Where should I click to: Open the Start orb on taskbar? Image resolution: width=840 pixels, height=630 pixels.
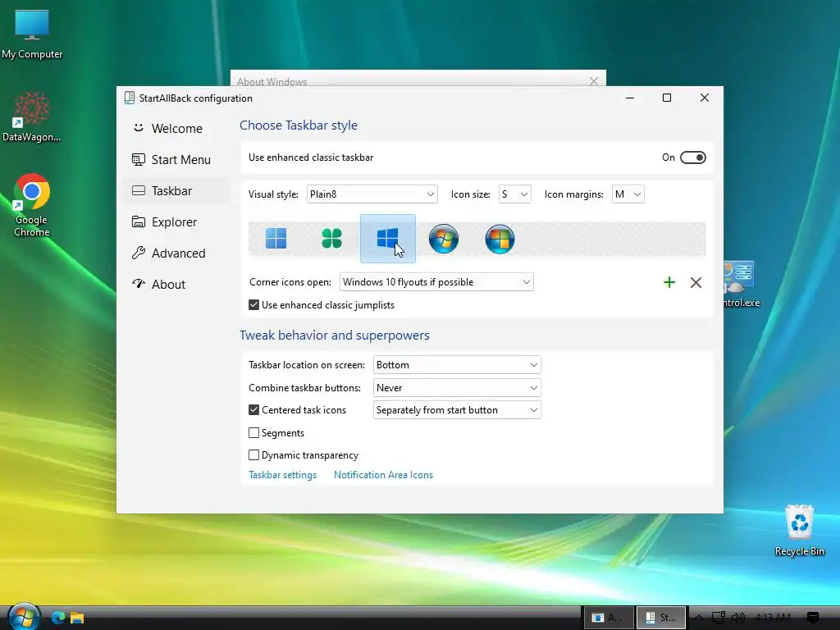(x=23, y=617)
